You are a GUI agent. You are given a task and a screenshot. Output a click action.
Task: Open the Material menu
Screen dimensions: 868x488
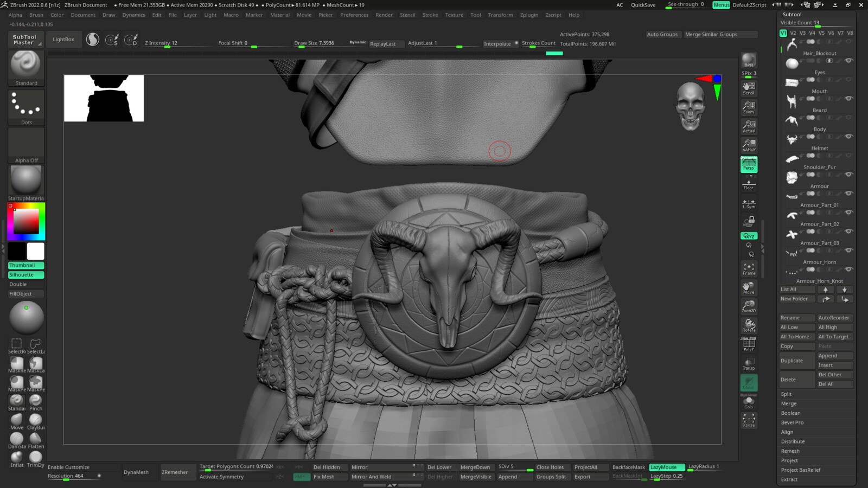point(280,15)
